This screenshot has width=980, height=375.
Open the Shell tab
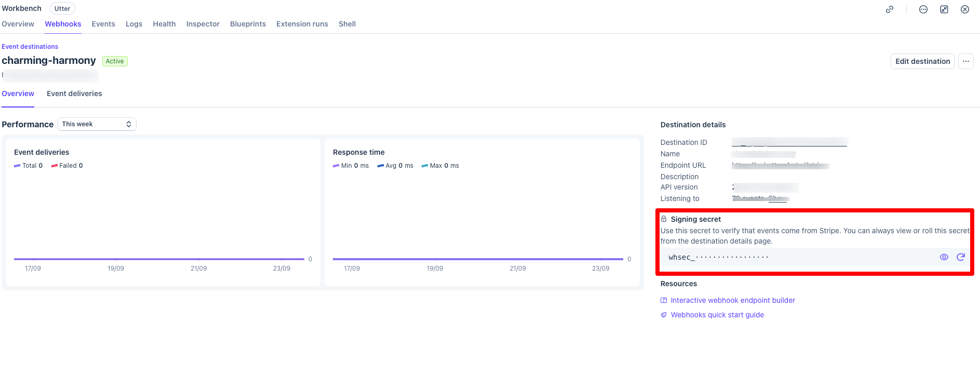pyautogui.click(x=347, y=24)
